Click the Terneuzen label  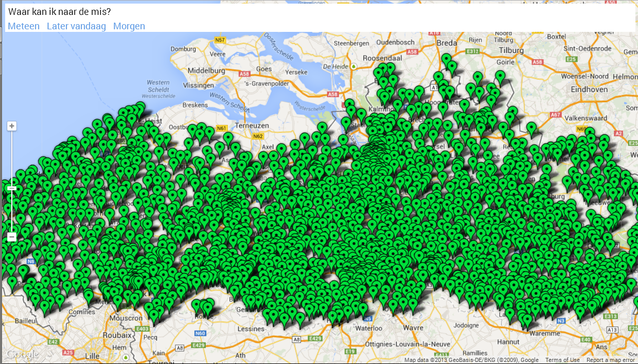(252, 125)
